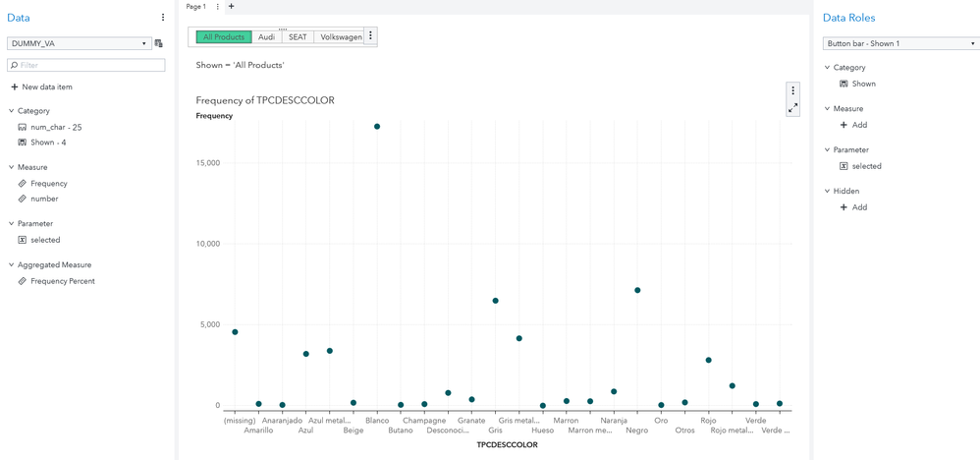Collapse the Parameter role section

(827, 149)
